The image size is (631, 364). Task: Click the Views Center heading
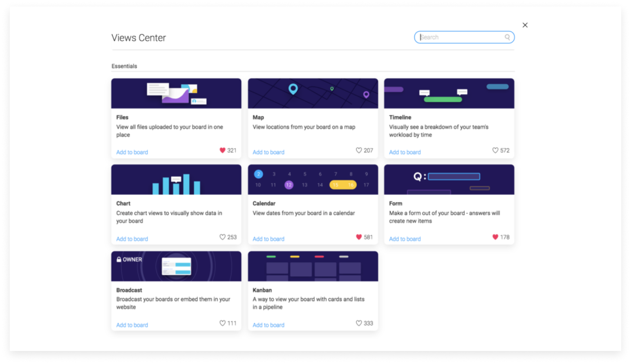pos(139,38)
